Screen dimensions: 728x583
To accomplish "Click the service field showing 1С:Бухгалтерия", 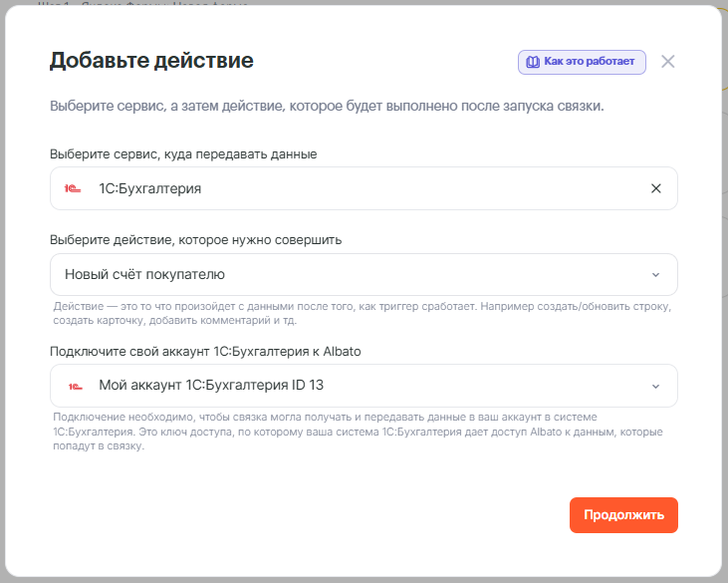I will click(349, 188).
